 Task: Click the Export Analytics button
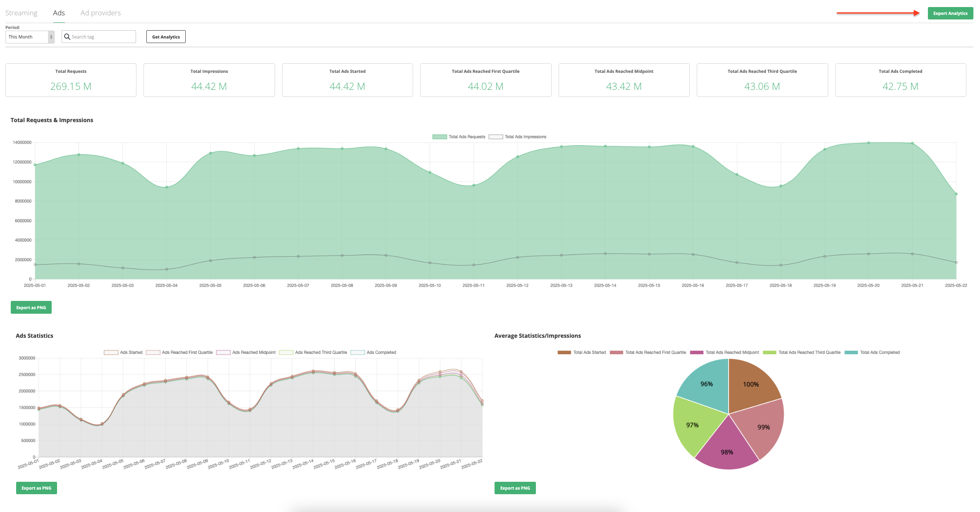[x=950, y=13]
